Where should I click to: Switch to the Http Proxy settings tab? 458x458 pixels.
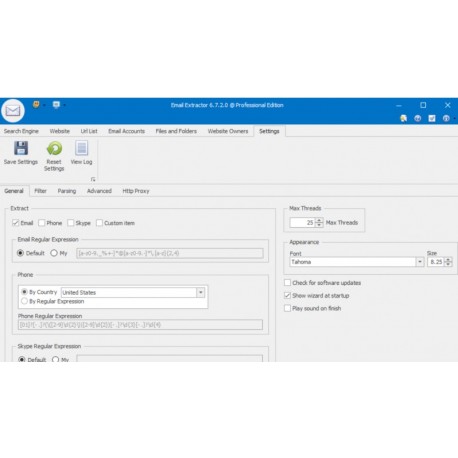tap(136, 191)
